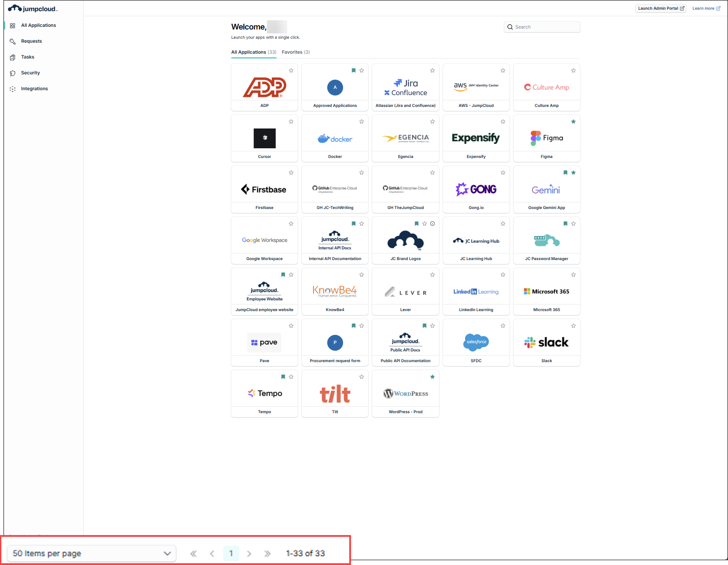Click the bookmark icon on Approved Applications
The height and width of the screenshot is (565, 728).
pyautogui.click(x=354, y=70)
